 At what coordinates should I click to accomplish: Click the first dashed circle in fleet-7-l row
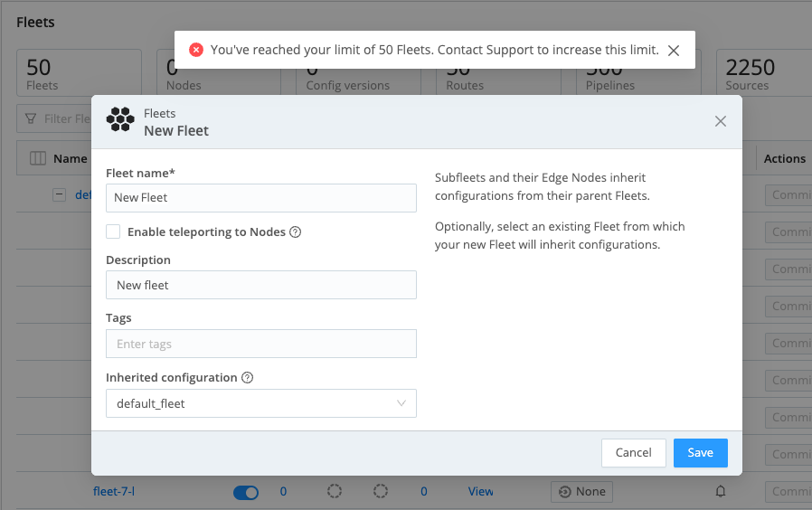(x=335, y=491)
